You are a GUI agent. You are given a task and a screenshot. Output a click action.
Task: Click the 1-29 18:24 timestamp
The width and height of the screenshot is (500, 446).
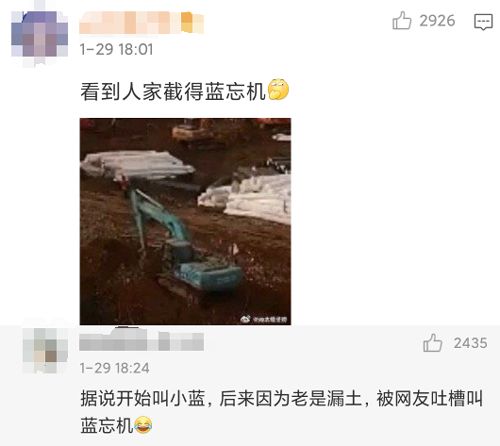[x=114, y=368]
